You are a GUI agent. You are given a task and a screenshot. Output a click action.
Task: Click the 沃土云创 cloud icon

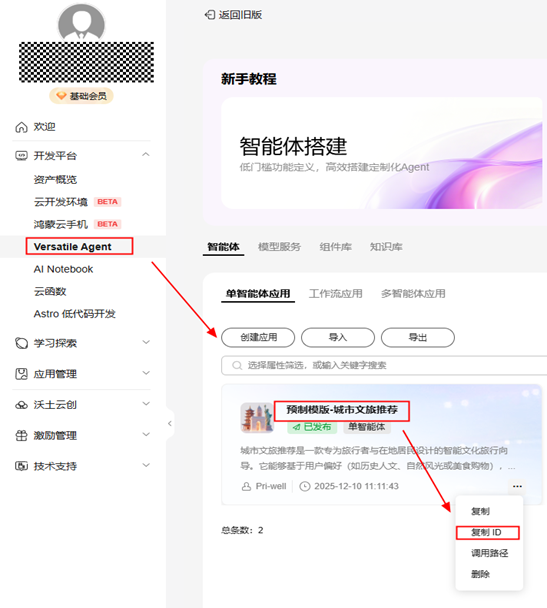(21, 405)
